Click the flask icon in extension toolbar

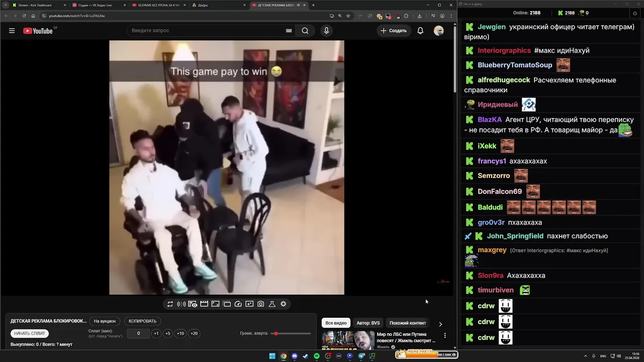tap(272, 304)
